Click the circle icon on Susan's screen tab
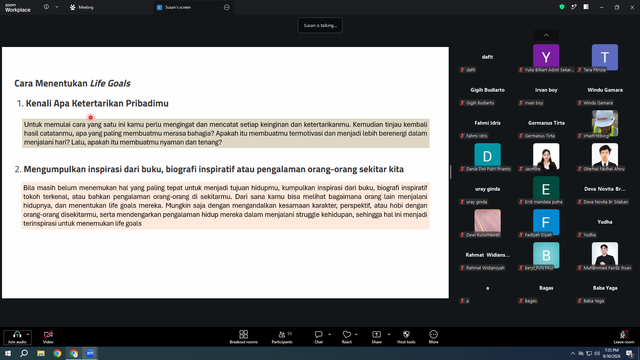This screenshot has width=640, height=360. 227,7
